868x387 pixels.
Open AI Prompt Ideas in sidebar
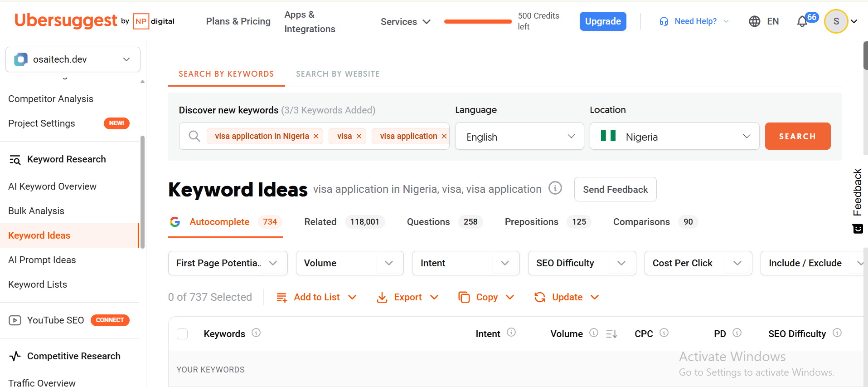pyautogui.click(x=42, y=260)
